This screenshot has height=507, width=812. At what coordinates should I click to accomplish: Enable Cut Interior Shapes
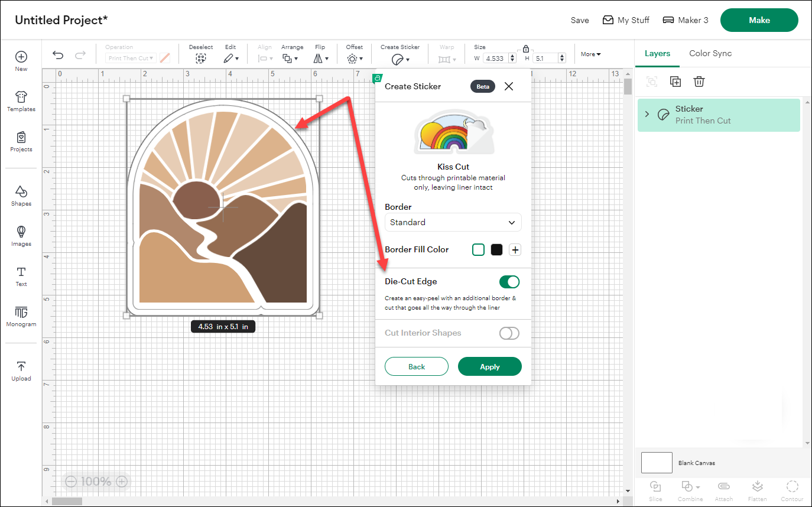(x=509, y=333)
